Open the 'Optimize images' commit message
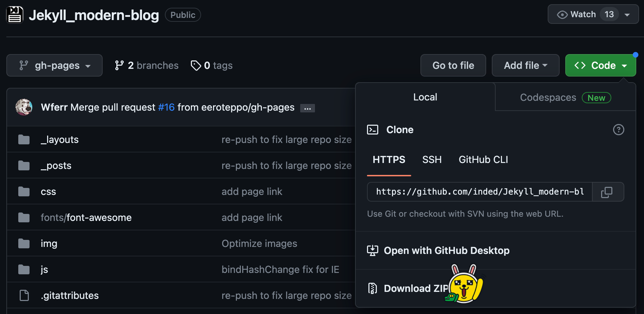 click(x=259, y=243)
